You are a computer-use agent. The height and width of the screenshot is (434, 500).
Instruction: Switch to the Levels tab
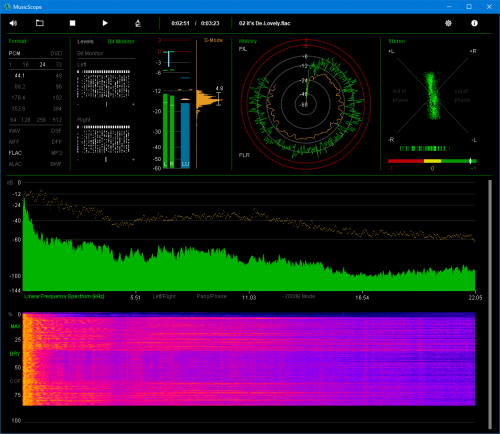tap(85, 41)
